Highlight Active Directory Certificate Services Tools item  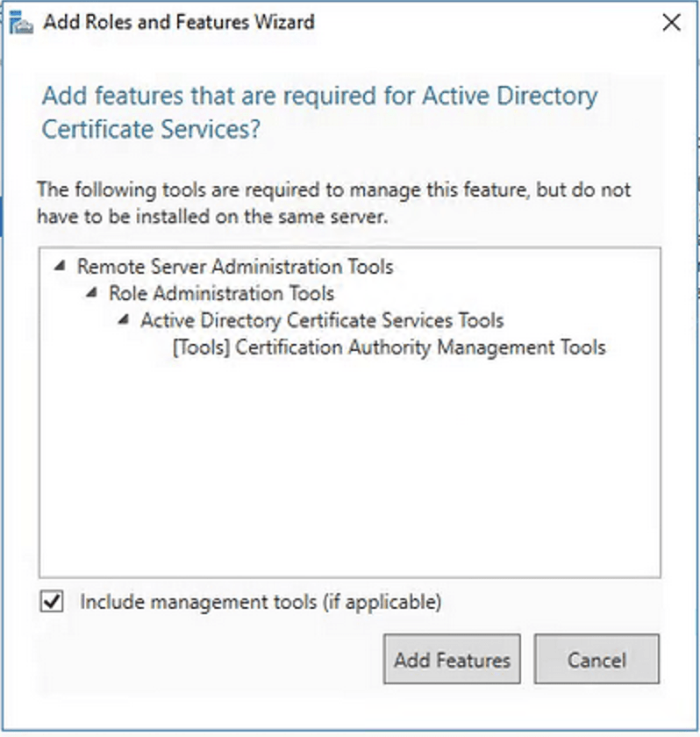click(x=322, y=320)
